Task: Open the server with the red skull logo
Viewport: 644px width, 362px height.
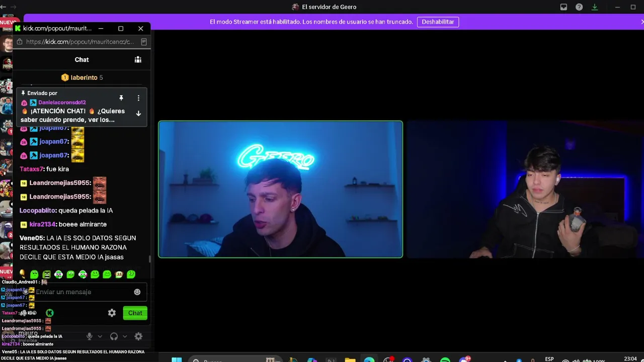Action: (7, 64)
